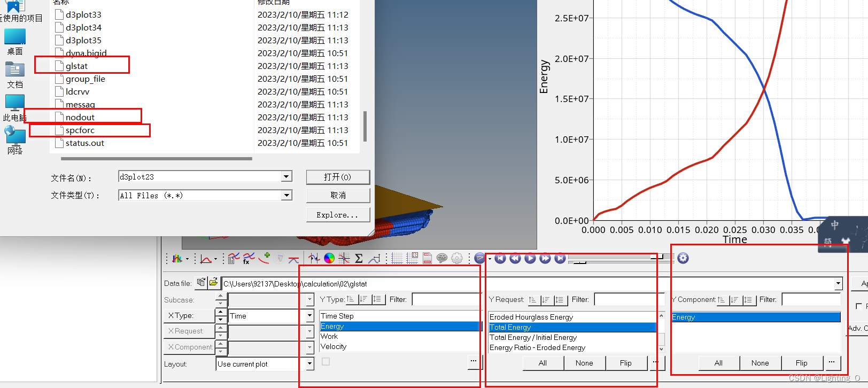
Task: Click X Type stepper up arrow
Action: (220, 312)
